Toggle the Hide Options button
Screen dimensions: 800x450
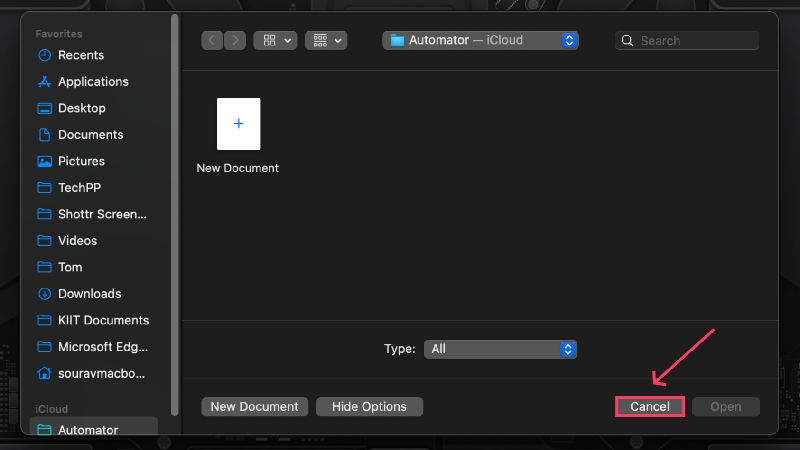click(369, 407)
